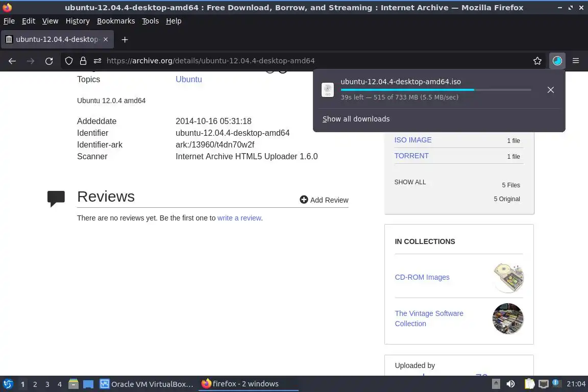Open the File menu
The width and height of the screenshot is (588, 392).
[9, 21]
